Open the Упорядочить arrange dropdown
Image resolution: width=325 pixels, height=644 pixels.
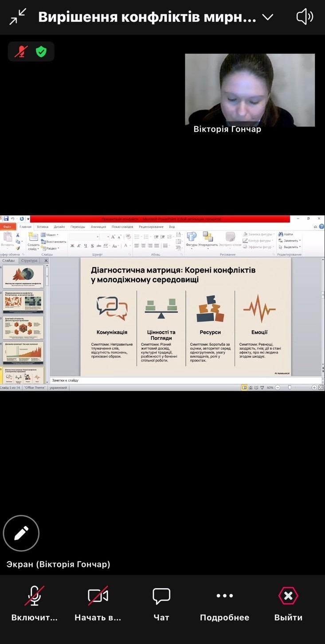(208, 239)
